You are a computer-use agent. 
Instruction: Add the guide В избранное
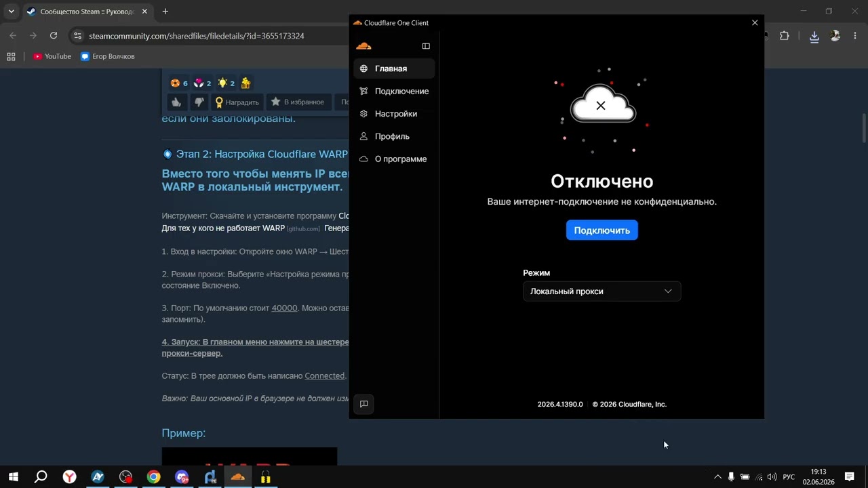[298, 102]
